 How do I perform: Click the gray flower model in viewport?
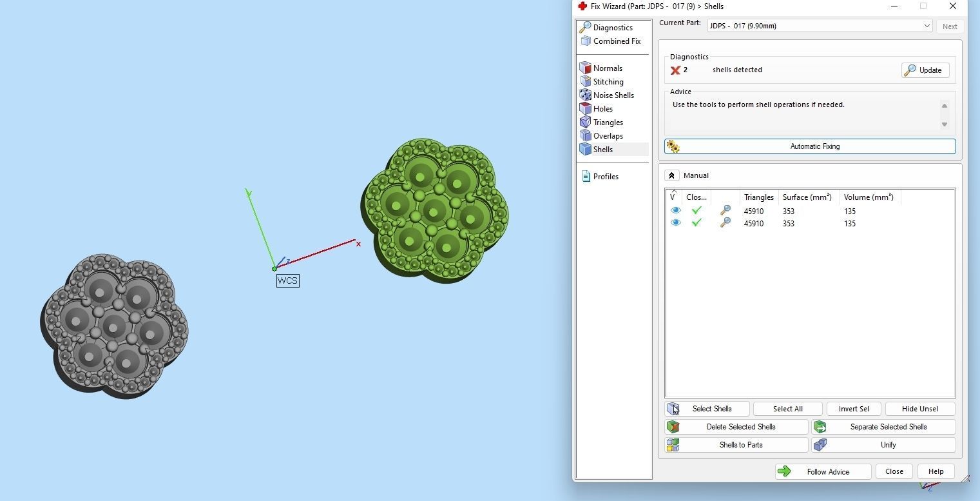pyautogui.click(x=114, y=326)
